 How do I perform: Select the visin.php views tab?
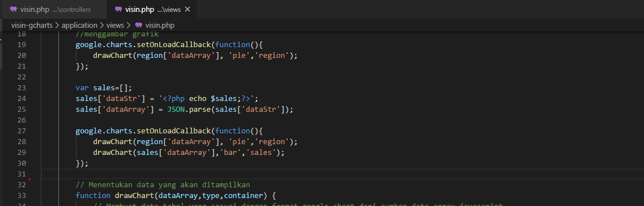pyautogui.click(x=151, y=9)
